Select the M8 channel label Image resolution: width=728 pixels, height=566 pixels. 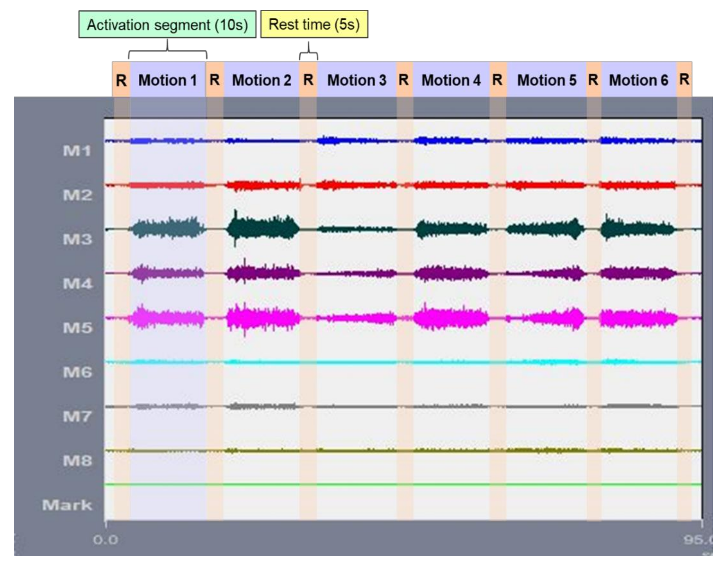[78, 461]
